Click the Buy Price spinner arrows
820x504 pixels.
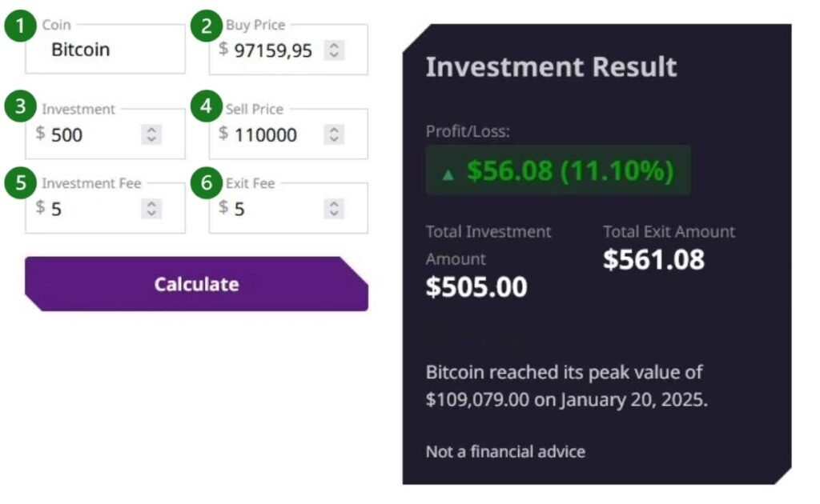tap(335, 50)
